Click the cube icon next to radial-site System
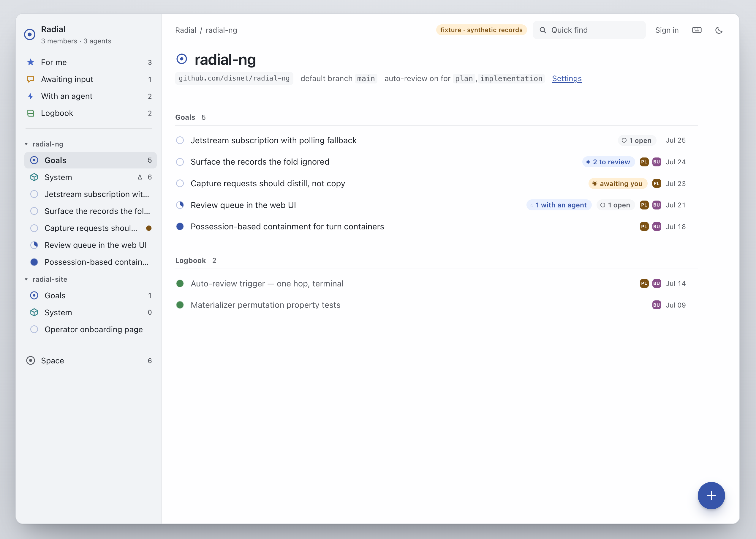756x539 pixels. pyautogui.click(x=34, y=312)
